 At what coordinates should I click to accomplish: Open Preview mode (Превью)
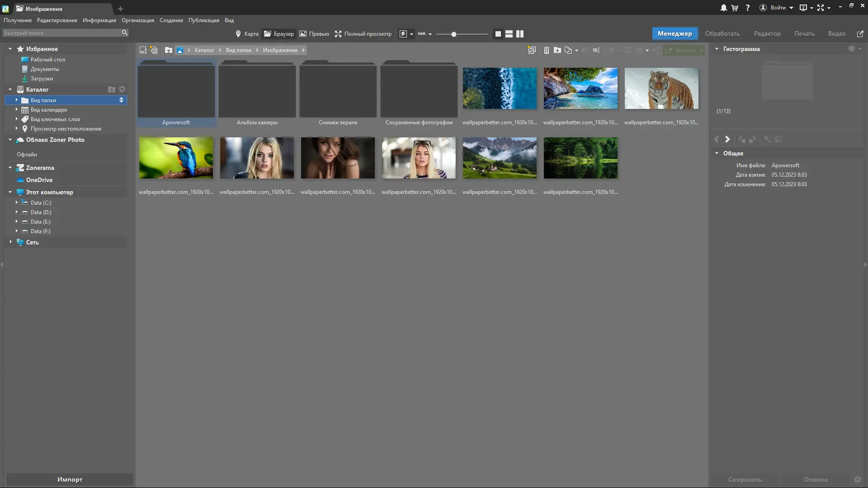314,34
